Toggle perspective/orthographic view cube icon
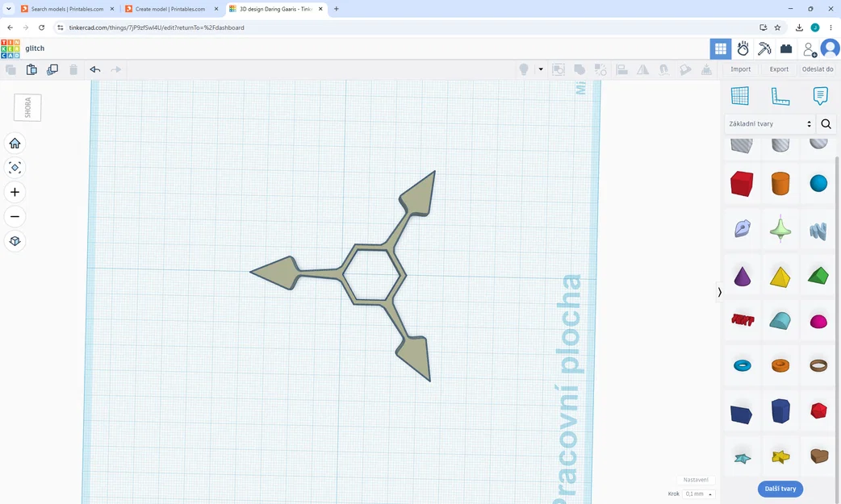Viewport: 841px width, 504px height. tap(15, 241)
